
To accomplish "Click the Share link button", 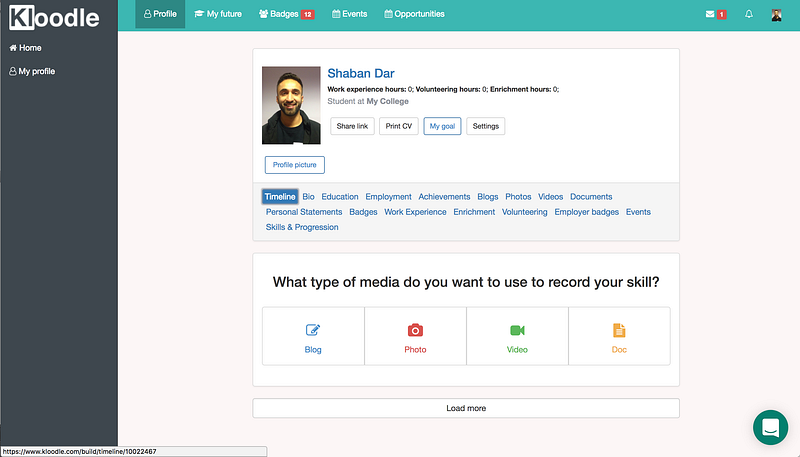I will pos(352,126).
